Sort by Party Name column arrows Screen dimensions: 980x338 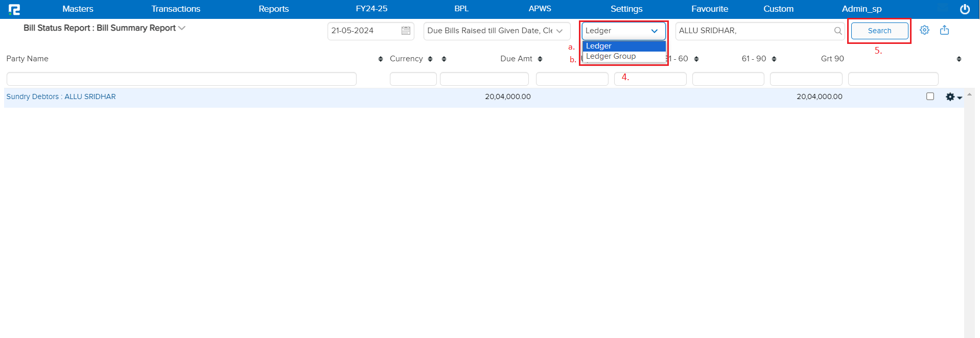[380, 59]
